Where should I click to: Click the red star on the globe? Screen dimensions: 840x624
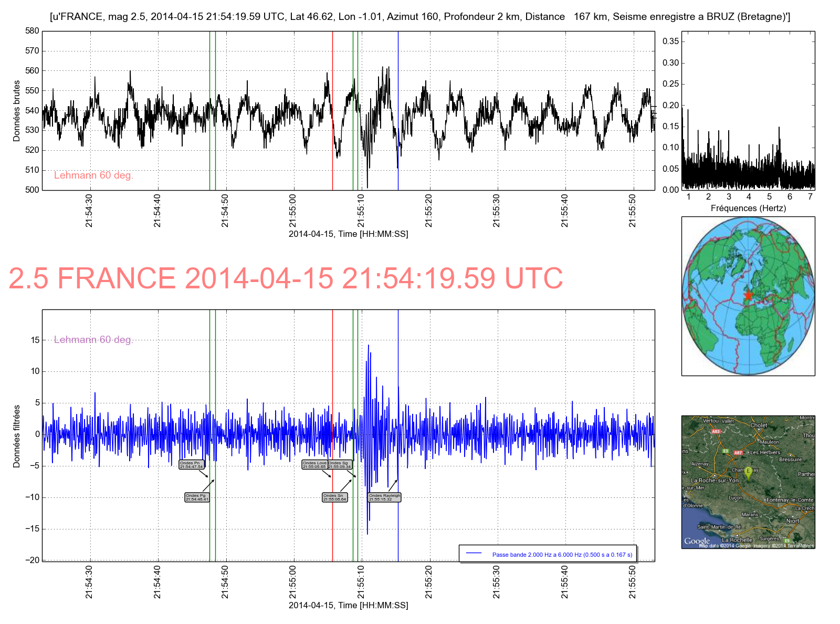coord(748,295)
